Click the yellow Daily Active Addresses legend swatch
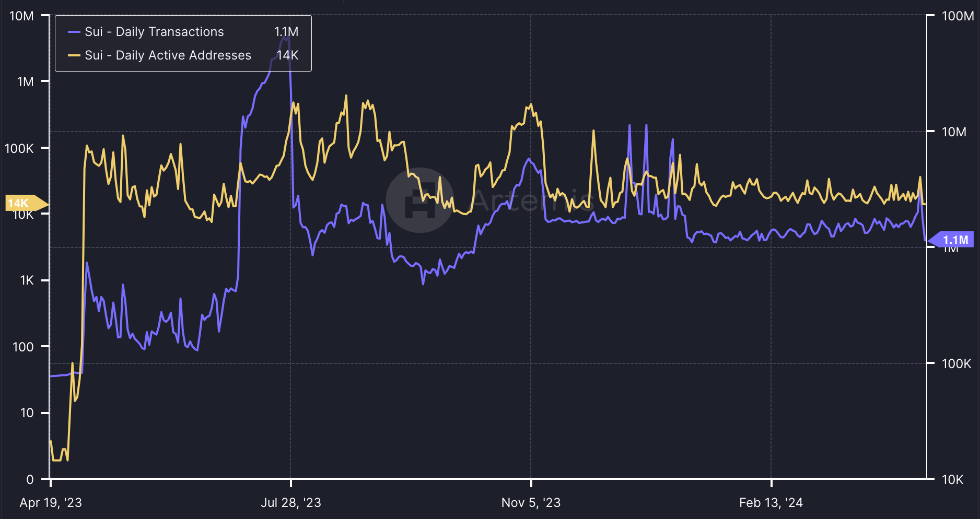The height and width of the screenshot is (519, 980). [x=74, y=55]
